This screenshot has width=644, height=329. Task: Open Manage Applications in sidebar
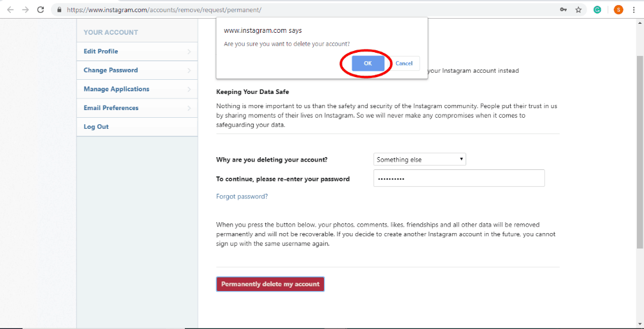137,89
